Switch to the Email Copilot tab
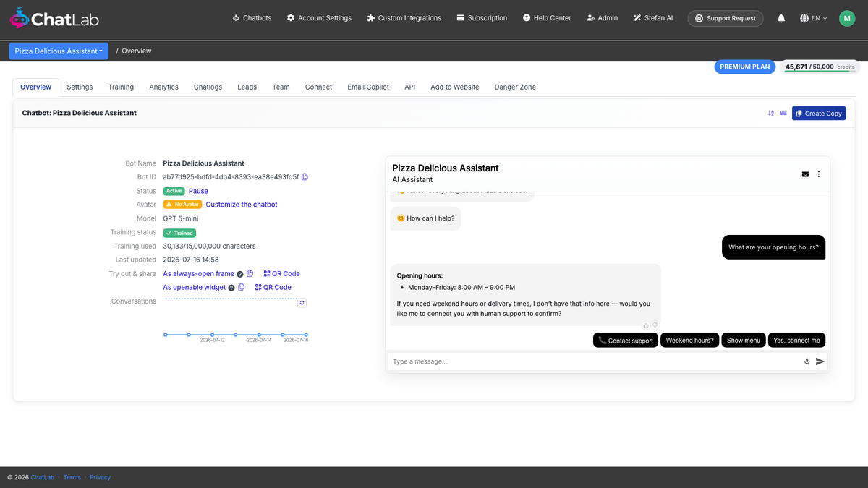 [368, 87]
